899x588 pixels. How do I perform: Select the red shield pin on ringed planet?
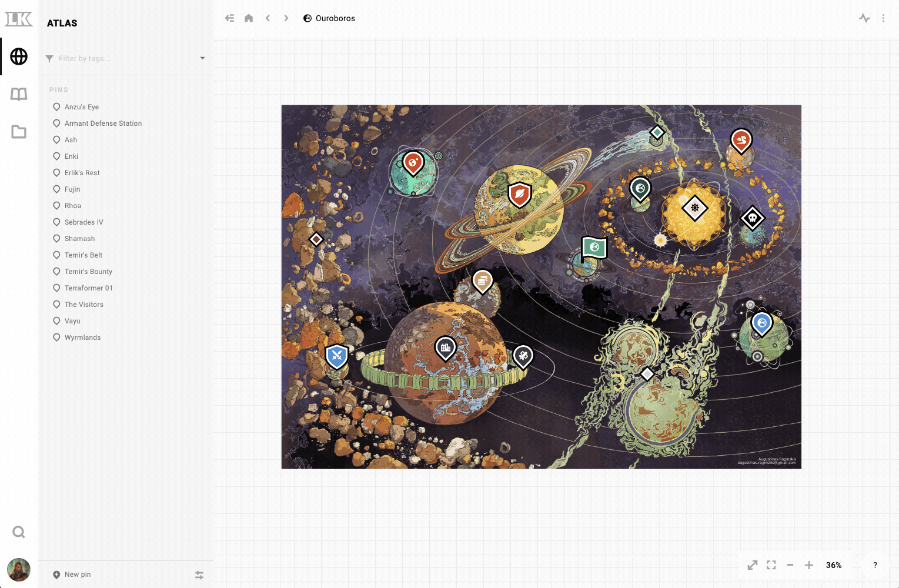pyautogui.click(x=520, y=195)
